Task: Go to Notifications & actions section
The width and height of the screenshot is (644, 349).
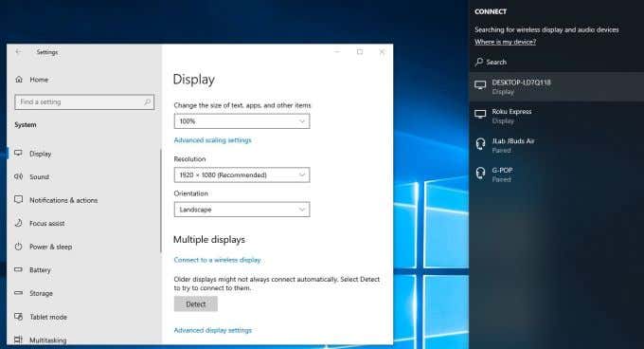Action: pos(83,200)
